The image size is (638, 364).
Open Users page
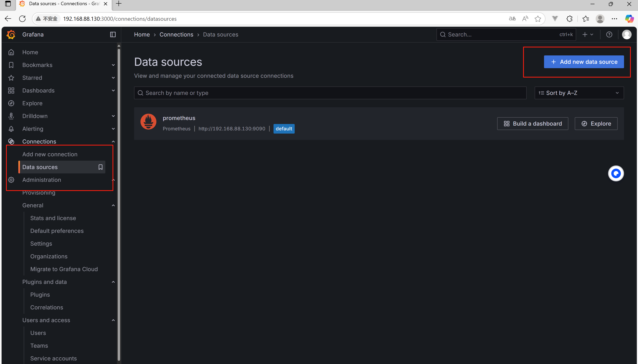pyautogui.click(x=38, y=333)
